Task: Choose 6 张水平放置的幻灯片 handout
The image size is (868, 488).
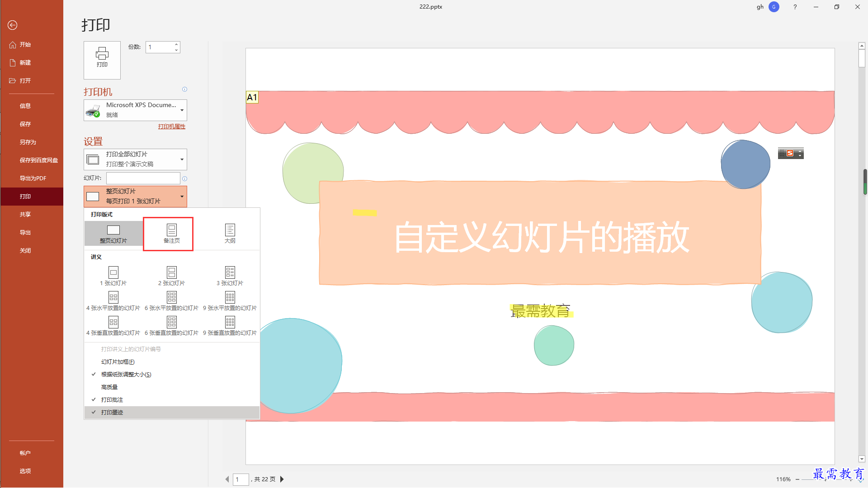Action: point(172,301)
